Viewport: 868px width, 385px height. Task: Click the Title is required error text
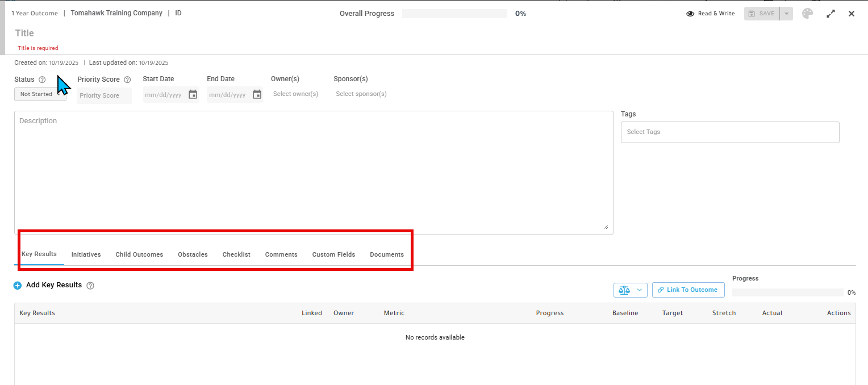coord(38,48)
